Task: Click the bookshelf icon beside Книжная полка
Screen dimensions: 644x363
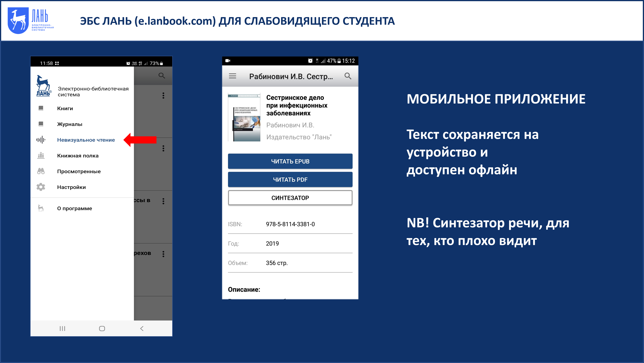Action: [x=41, y=156]
